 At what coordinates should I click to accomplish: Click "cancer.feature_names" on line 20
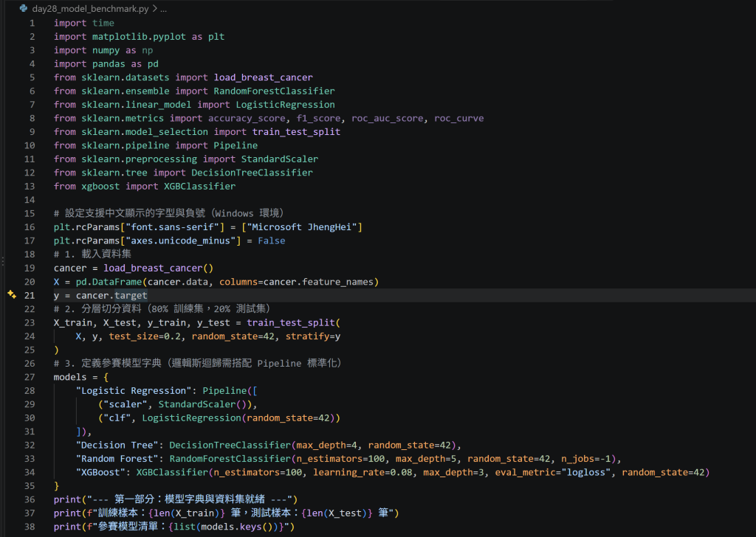[318, 282]
